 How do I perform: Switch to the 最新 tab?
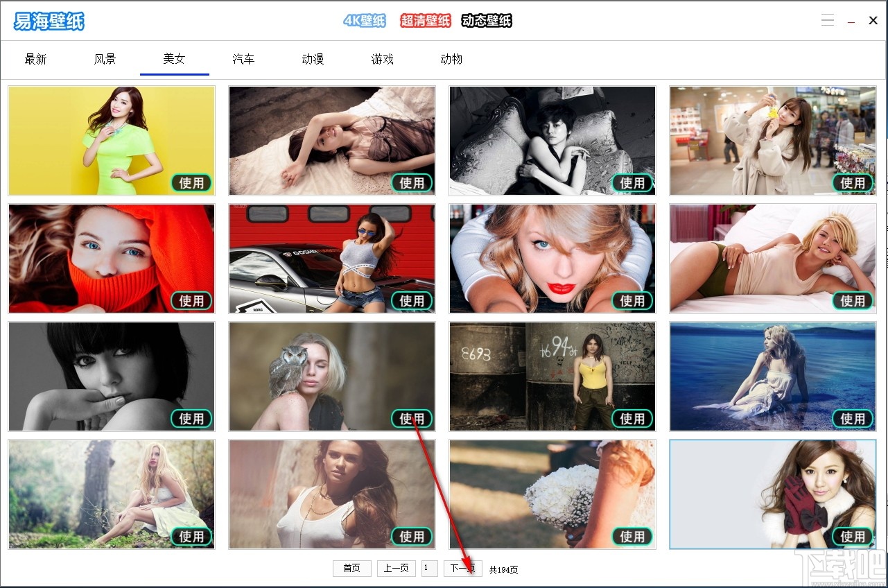[35, 59]
